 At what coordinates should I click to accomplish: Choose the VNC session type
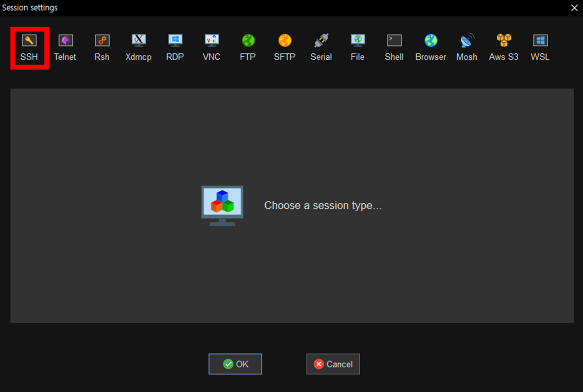coord(211,48)
